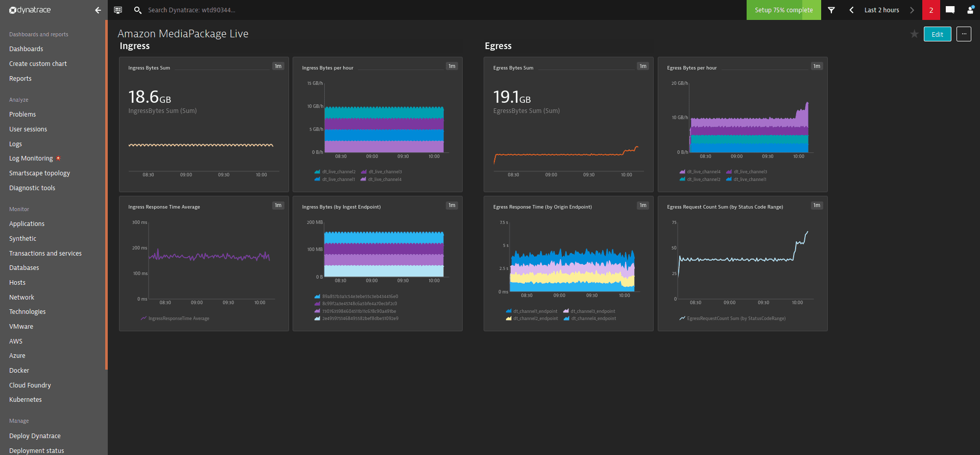Toggle 89a857b3a1c54e3e legend entry

(356, 297)
